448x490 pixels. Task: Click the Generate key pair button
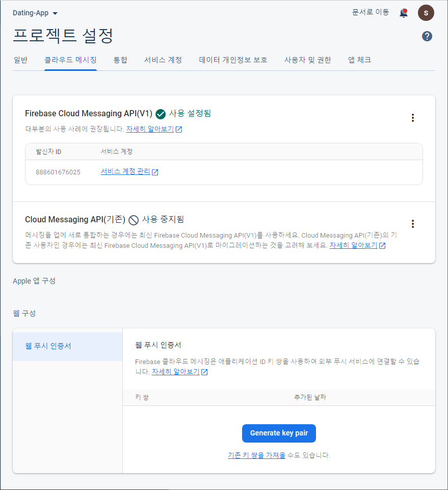(x=279, y=433)
